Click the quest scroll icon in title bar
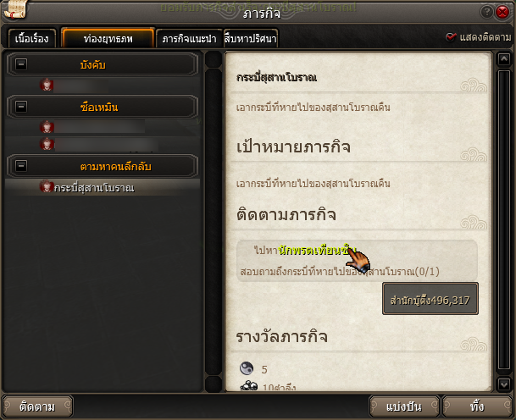Viewport: 516px width, 420px height. click(15, 9)
